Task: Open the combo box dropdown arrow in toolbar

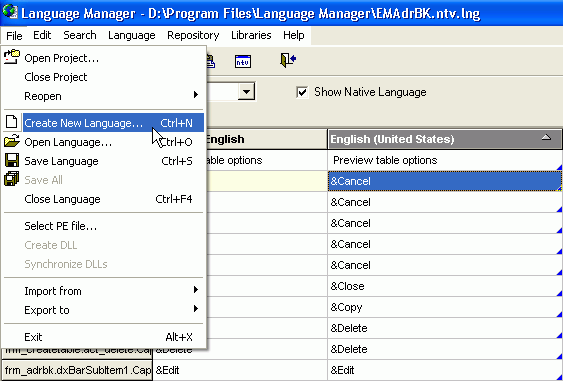Action: [x=246, y=92]
